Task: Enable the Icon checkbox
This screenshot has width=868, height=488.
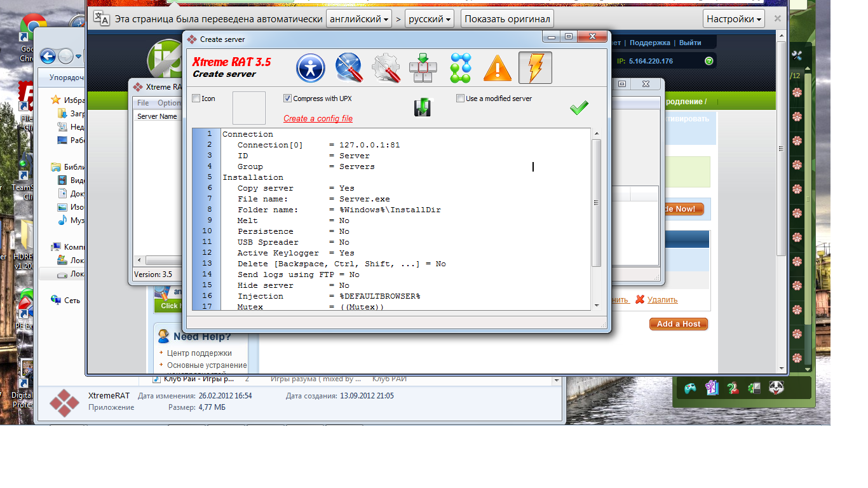Action: 196,98
